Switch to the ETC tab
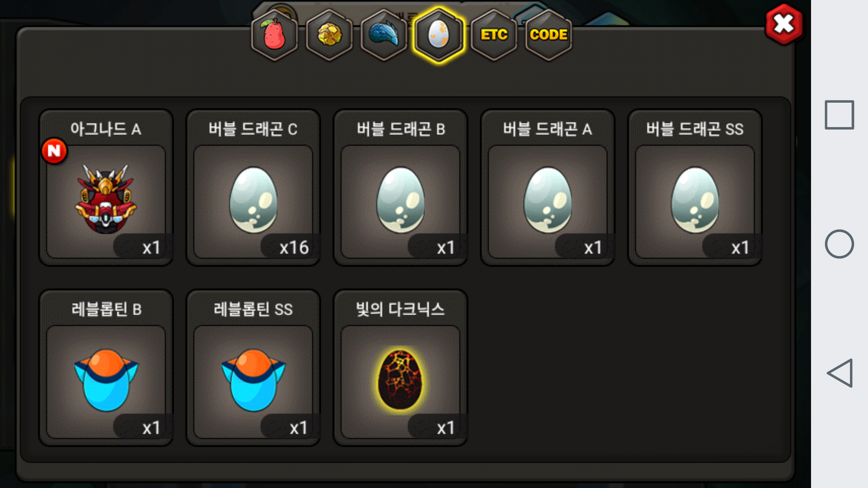This screenshot has height=488, width=868. (494, 35)
